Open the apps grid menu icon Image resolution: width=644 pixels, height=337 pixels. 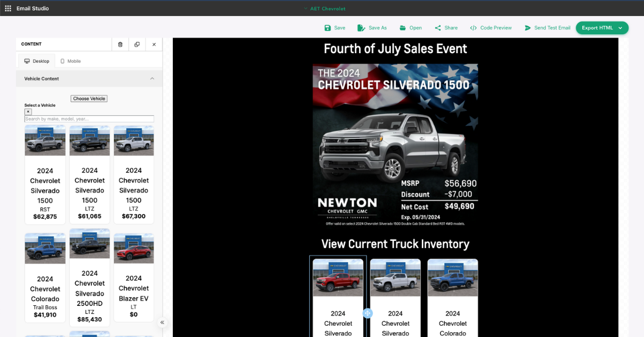(8, 9)
